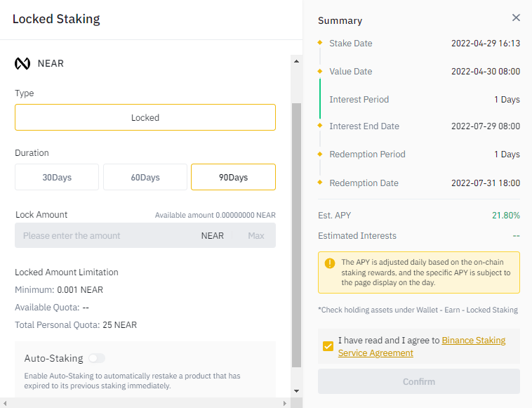Click Max to fill the lock amount
This screenshot has height=408, width=532.
[255, 235]
